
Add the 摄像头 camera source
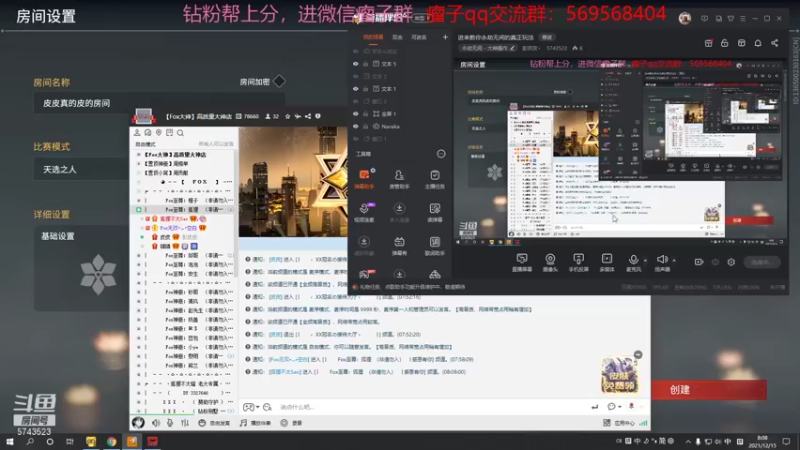click(550, 262)
